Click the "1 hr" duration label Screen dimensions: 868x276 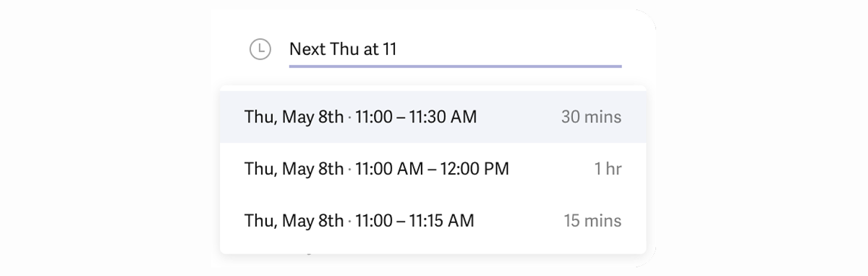[x=608, y=169]
